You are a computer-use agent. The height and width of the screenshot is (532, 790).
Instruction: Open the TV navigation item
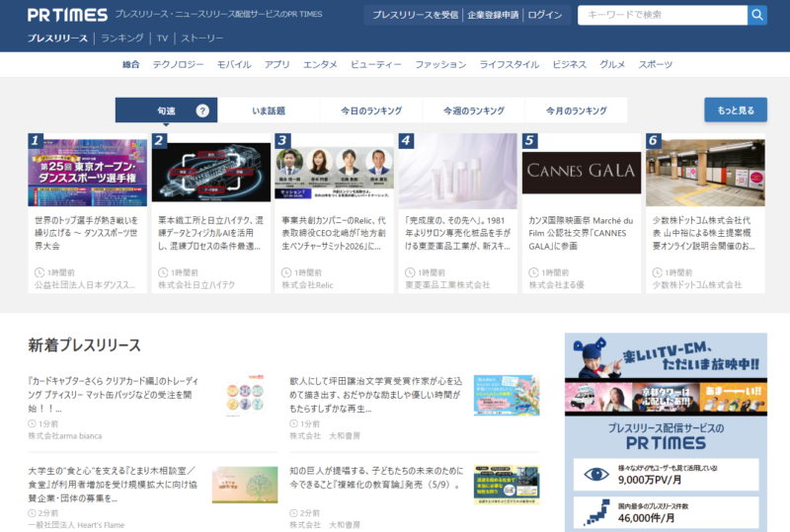click(x=162, y=38)
